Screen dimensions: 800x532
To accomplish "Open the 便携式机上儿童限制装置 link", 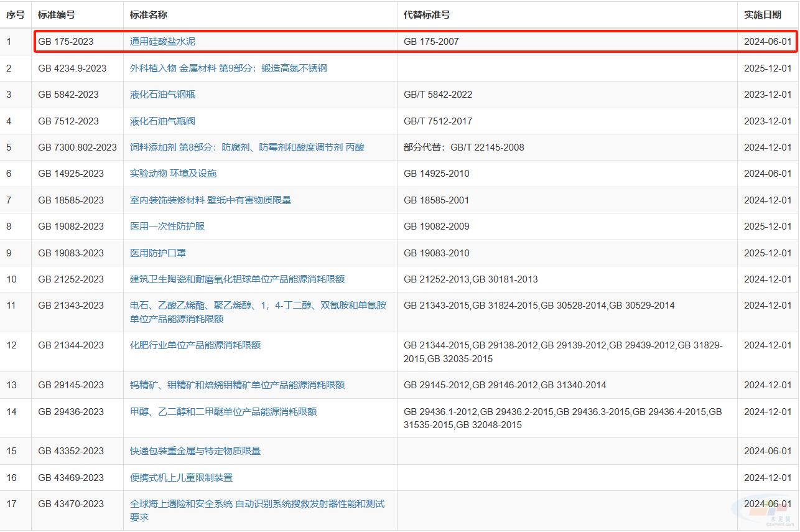I will (x=181, y=478).
